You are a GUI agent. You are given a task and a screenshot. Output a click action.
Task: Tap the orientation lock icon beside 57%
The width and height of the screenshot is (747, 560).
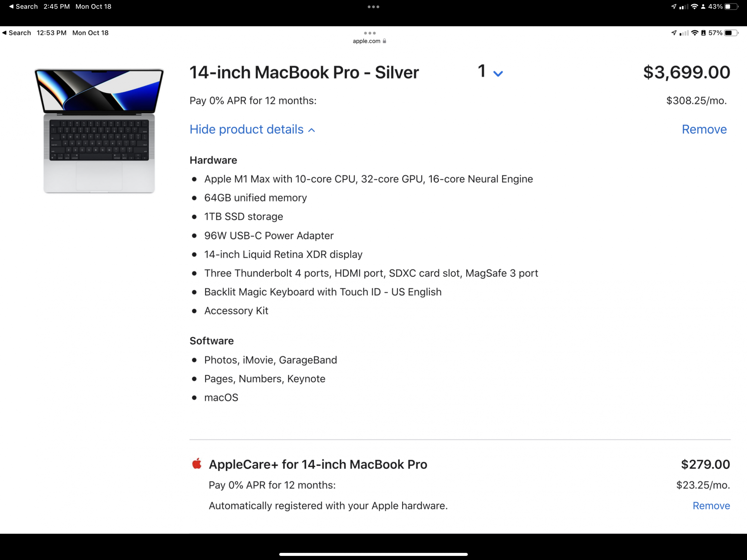point(703,33)
